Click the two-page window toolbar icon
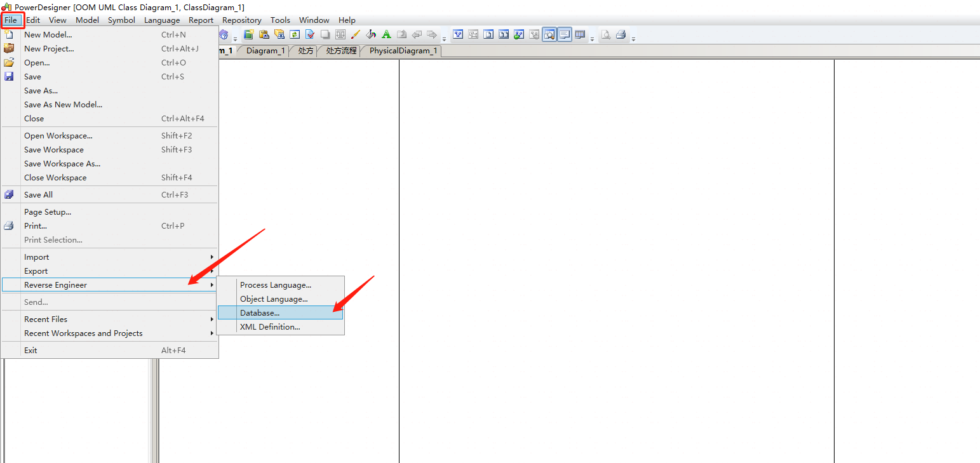The width and height of the screenshot is (980, 463). tap(504, 34)
